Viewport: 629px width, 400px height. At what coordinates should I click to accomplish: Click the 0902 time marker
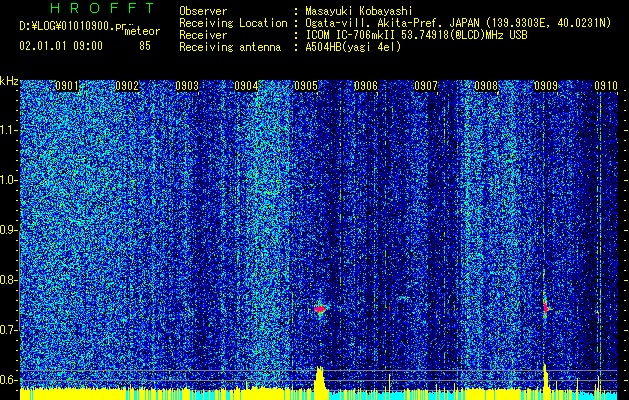pos(127,86)
